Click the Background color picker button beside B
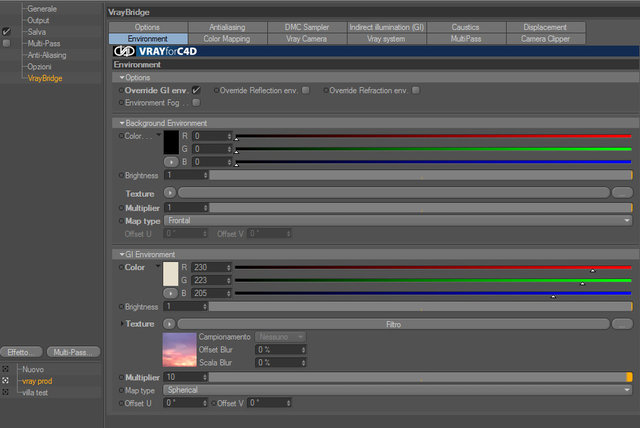The height and width of the screenshot is (428, 640). tap(171, 162)
